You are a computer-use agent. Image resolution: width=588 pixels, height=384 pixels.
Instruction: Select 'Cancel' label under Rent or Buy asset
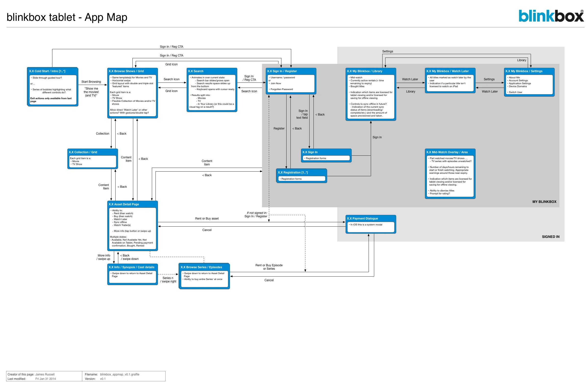coord(207,230)
